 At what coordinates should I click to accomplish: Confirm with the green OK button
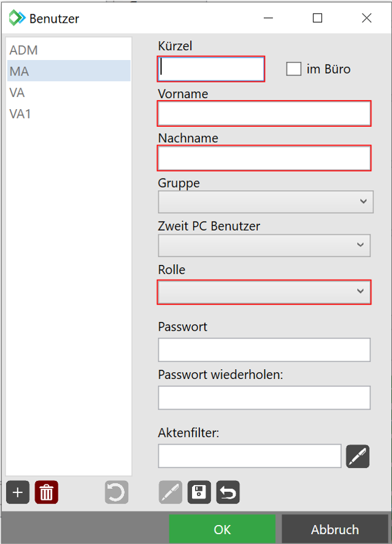coord(222,529)
